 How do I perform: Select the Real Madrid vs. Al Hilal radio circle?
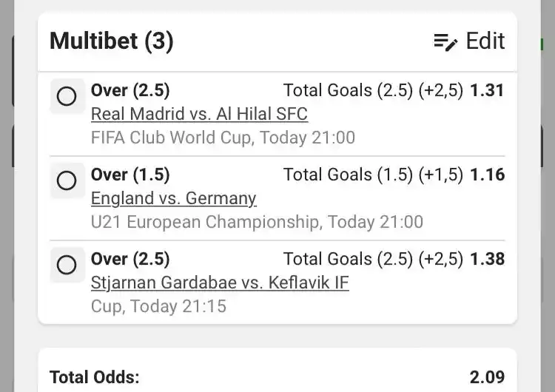click(x=67, y=96)
